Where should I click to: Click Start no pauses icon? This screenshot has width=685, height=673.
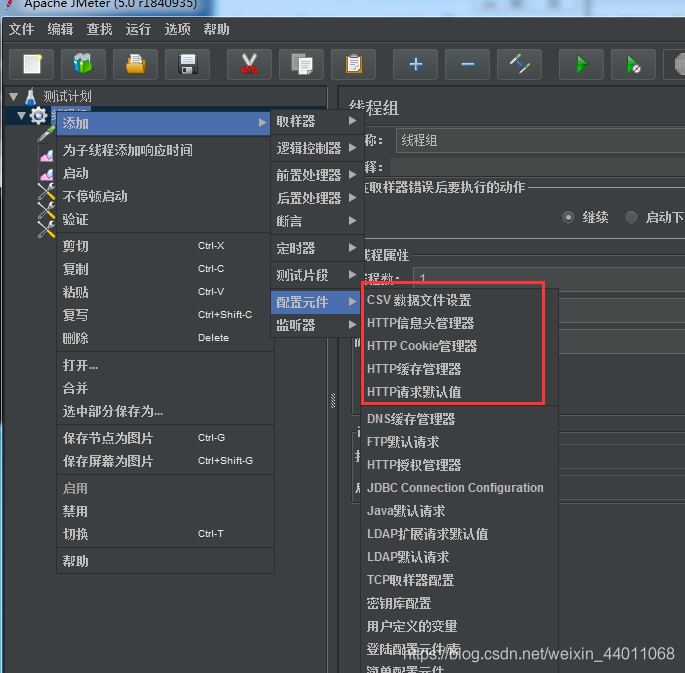633,64
